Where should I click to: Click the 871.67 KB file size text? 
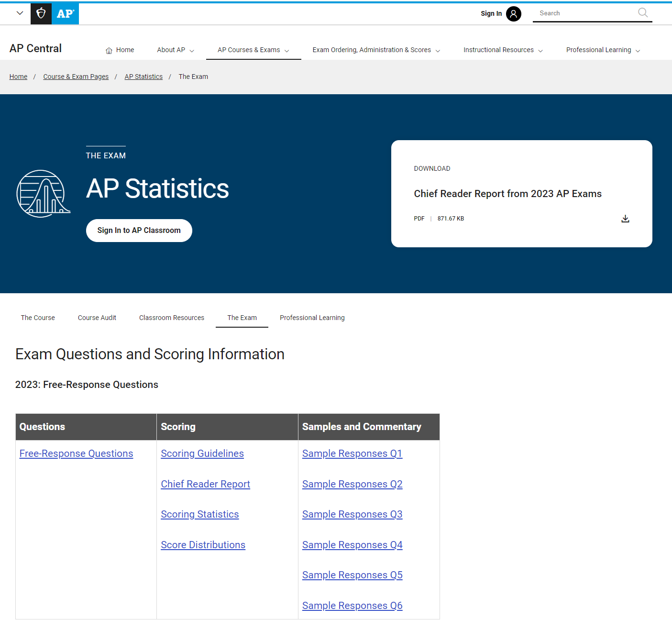[451, 219]
